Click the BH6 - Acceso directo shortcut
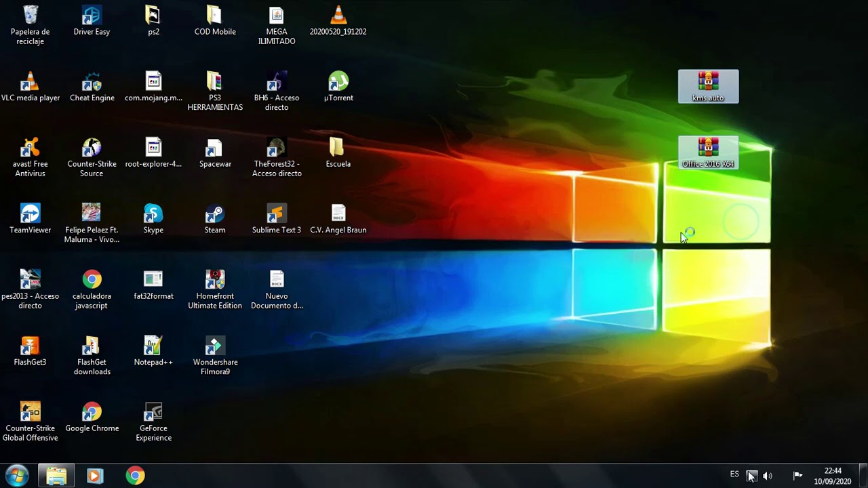The image size is (868, 488). click(277, 91)
